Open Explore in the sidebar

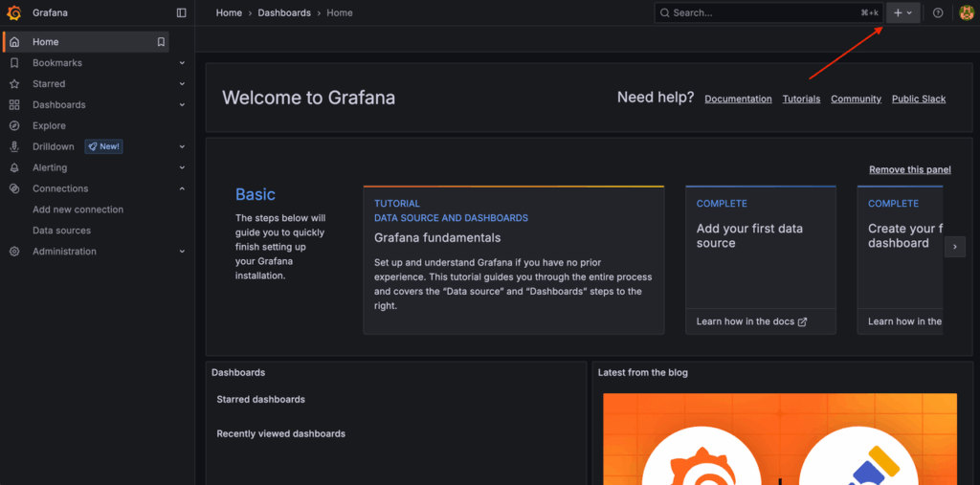point(49,125)
